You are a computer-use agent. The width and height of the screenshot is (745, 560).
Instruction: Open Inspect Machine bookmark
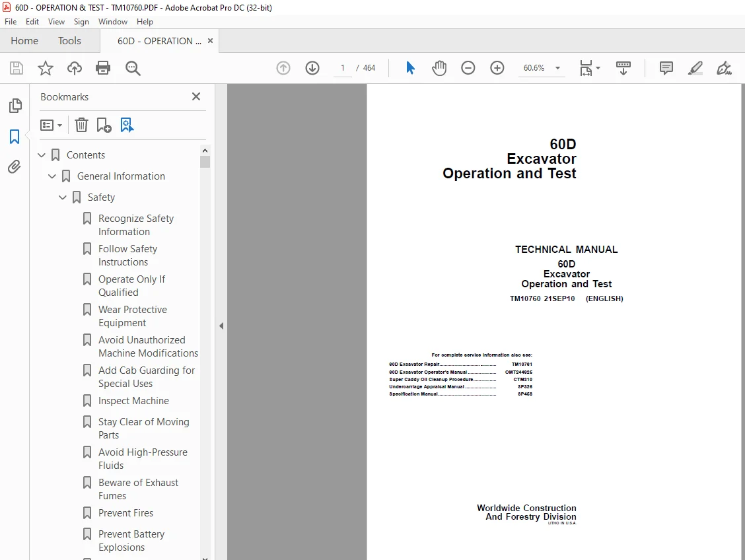coord(133,400)
